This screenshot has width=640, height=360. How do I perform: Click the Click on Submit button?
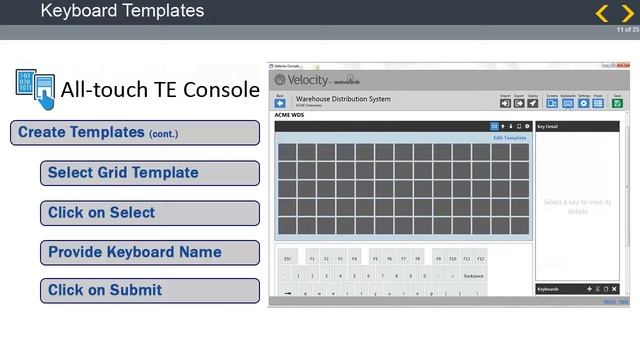[x=150, y=291]
